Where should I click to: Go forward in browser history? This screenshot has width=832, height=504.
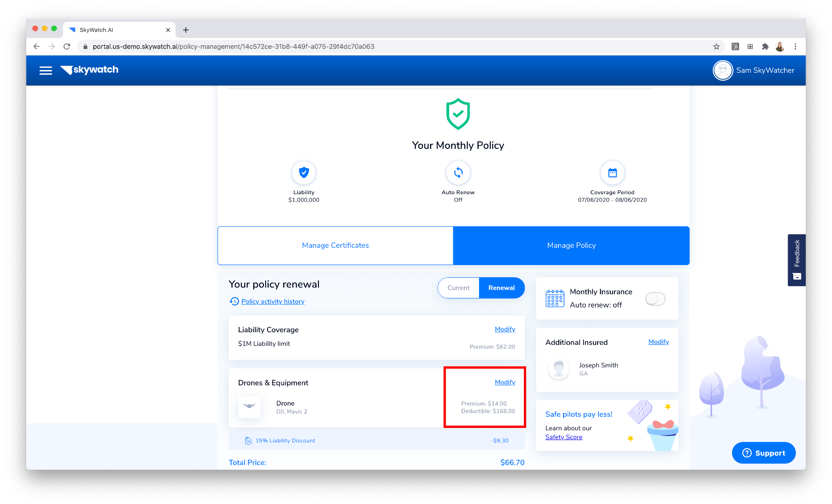(51, 46)
